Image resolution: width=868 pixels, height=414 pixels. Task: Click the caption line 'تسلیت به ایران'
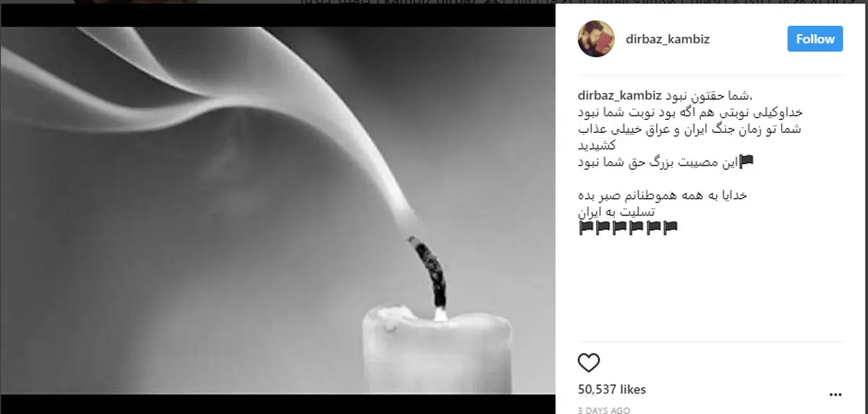point(618,212)
